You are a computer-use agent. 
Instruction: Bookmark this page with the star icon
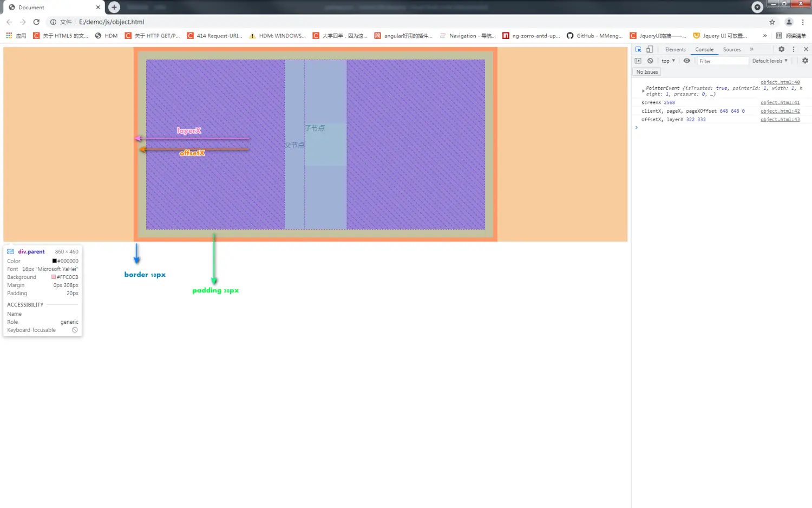click(x=772, y=22)
